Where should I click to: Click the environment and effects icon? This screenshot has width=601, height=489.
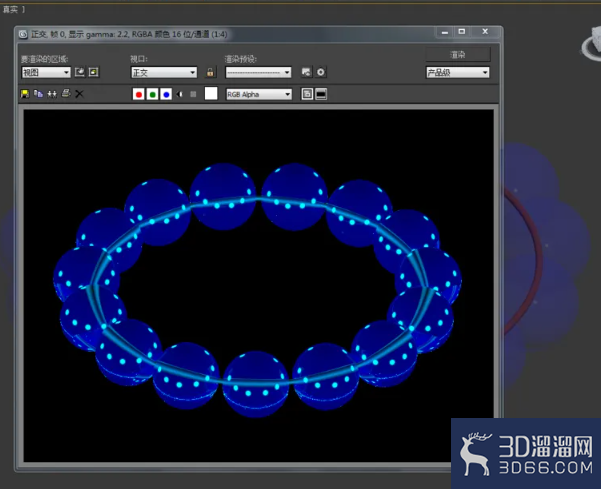coord(321,72)
